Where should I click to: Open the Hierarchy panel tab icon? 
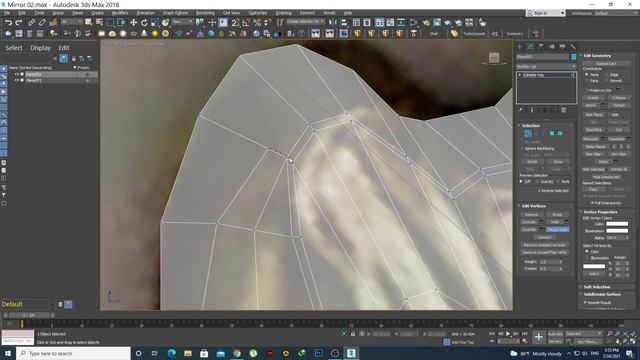point(541,47)
